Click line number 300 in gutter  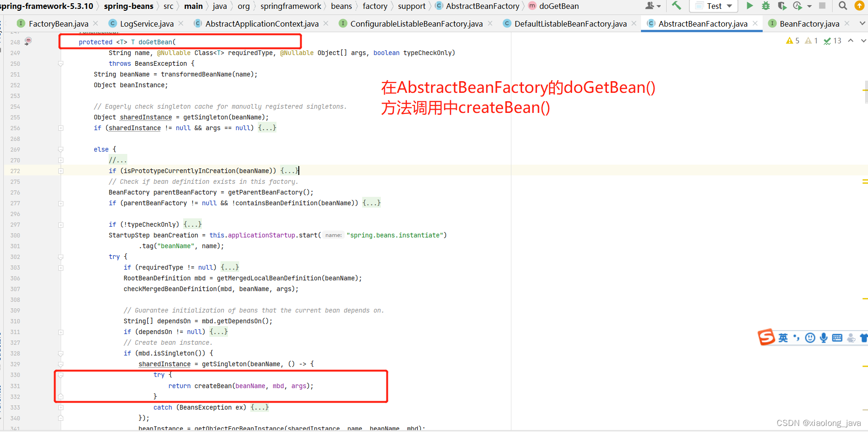click(15, 235)
